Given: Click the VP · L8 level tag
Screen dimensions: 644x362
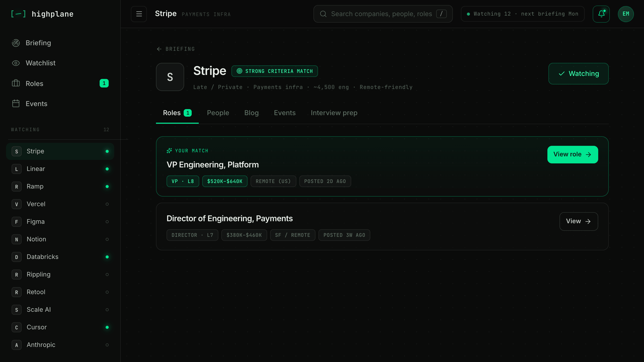Looking at the screenshot, I should pos(183,181).
